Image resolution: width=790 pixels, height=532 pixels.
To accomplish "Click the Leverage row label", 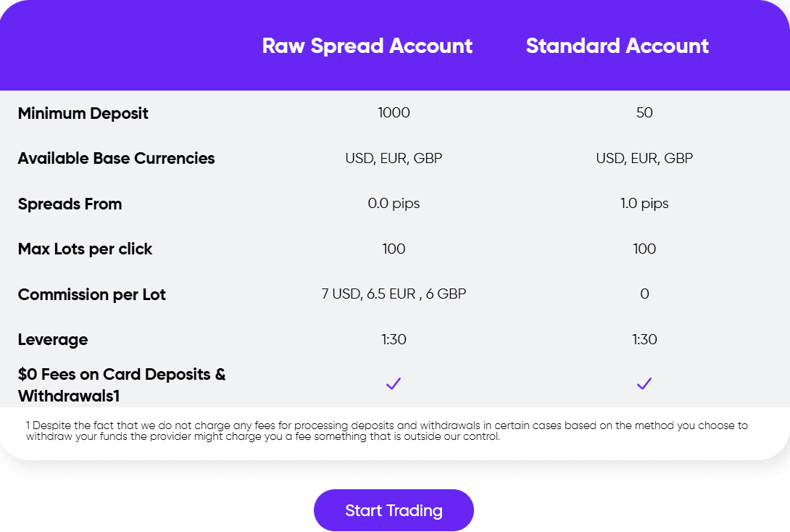I will pos(52,339).
